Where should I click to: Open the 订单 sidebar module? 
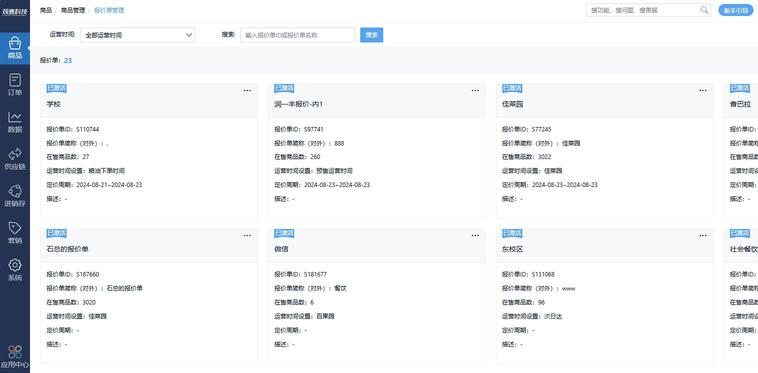[x=15, y=85]
